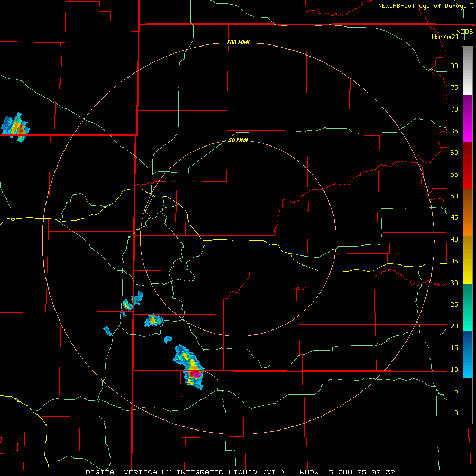Screen dimensions: 476x476
Task: Select the gray-white top segment of color scale
Action: coord(467,71)
